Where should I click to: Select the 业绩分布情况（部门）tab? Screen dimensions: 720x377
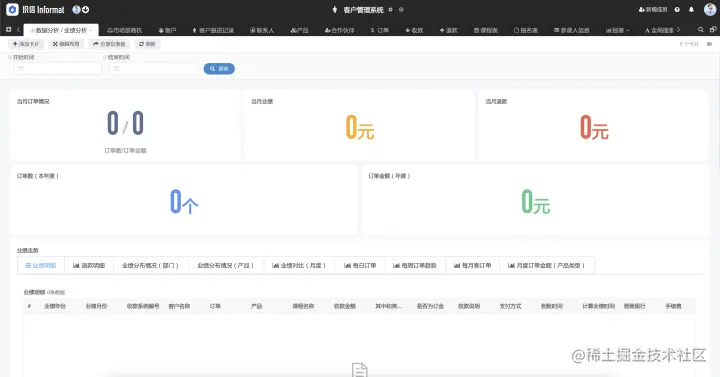tap(150, 265)
